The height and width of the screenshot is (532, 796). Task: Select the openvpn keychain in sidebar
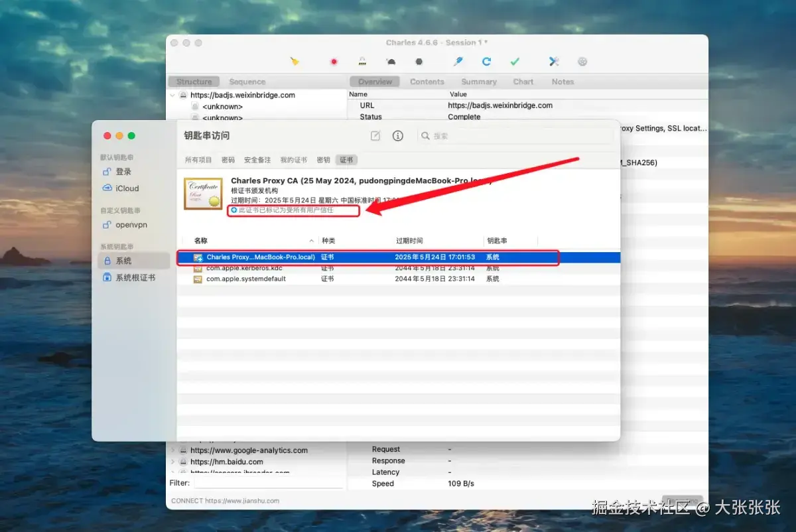pyautogui.click(x=125, y=225)
